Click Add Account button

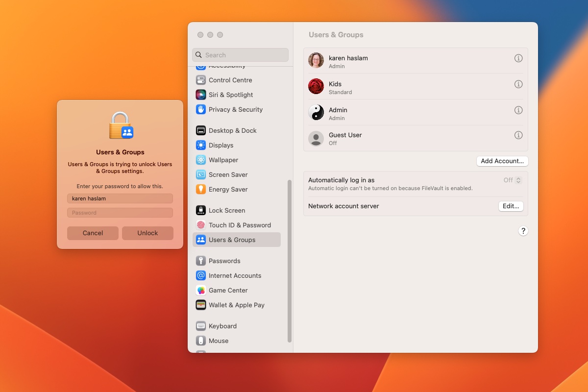coord(502,161)
